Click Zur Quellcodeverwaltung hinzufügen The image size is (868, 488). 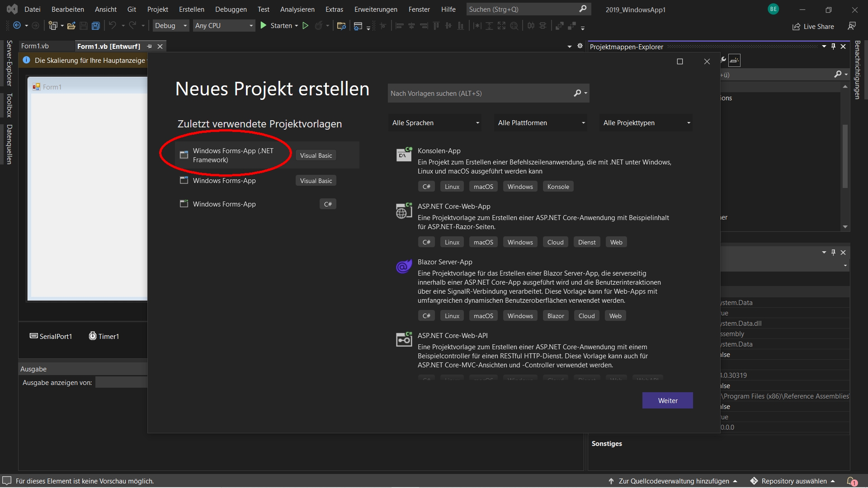pos(673,481)
